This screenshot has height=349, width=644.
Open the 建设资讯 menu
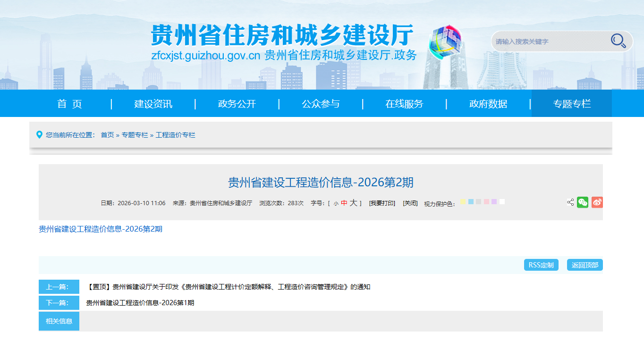pyautogui.click(x=153, y=104)
